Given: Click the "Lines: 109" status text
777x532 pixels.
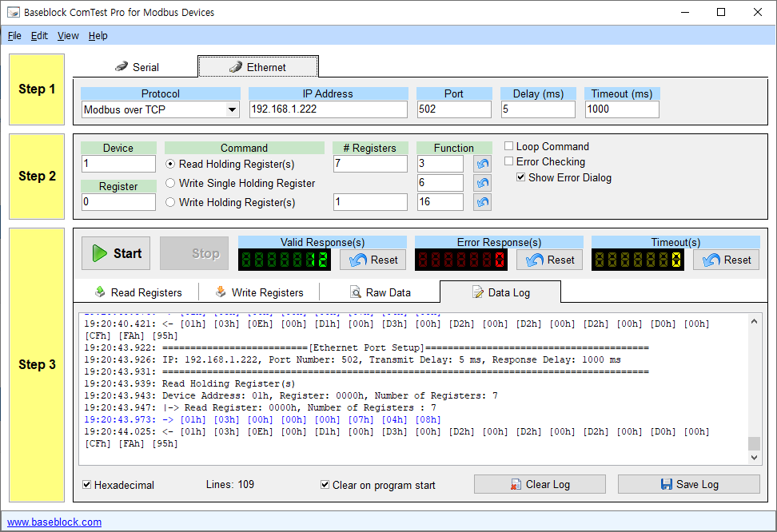Looking at the screenshot, I should (230, 484).
